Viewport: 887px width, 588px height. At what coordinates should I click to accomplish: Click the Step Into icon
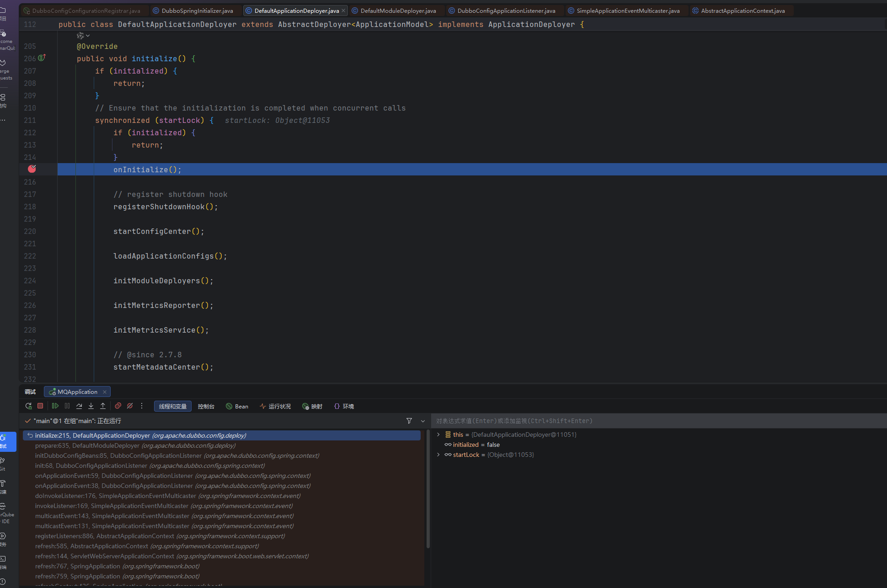(91, 406)
